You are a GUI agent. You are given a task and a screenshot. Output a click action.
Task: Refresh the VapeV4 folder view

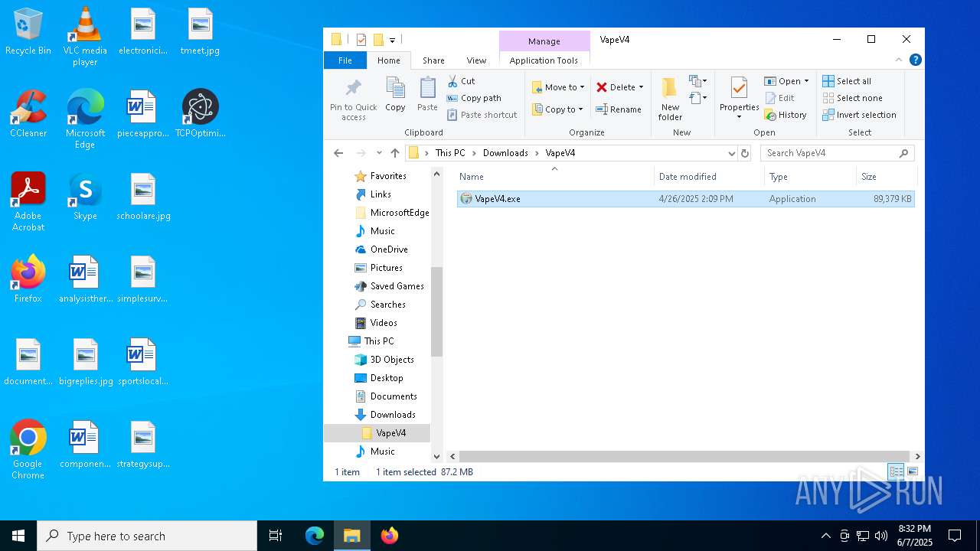point(745,153)
